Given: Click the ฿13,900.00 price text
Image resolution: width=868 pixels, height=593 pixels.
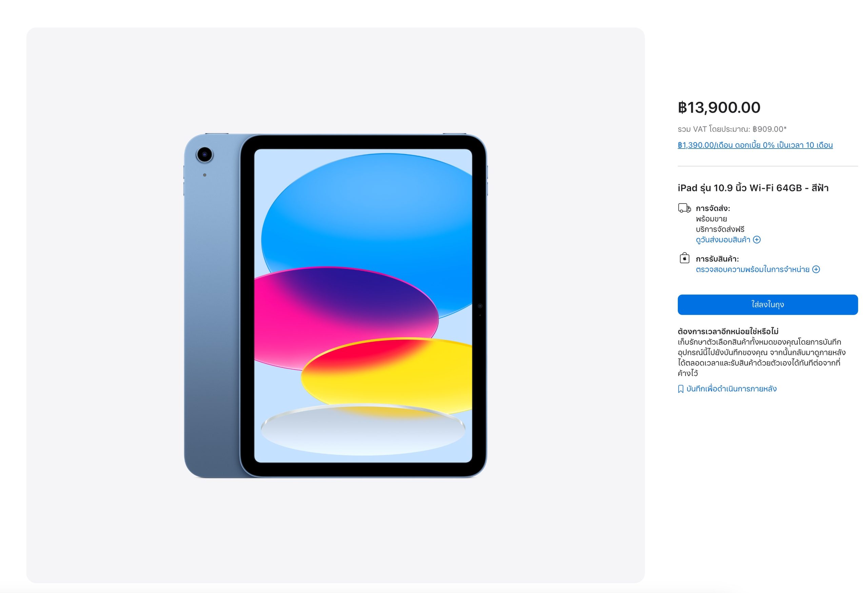Looking at the screenshot, I should click(719, 108).
